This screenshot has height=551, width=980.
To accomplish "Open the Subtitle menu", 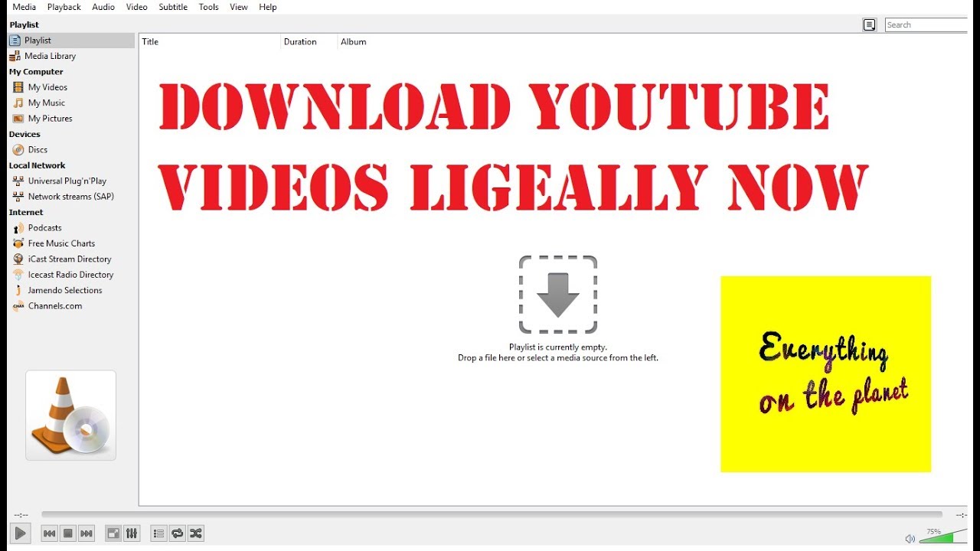I will (x=173, y=7).
